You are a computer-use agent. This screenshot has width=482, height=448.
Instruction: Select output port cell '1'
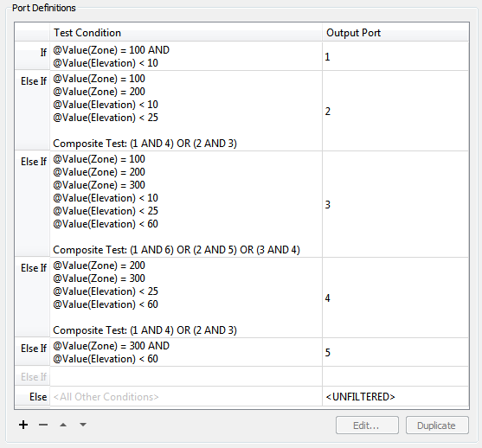click(x=395, y=56)
